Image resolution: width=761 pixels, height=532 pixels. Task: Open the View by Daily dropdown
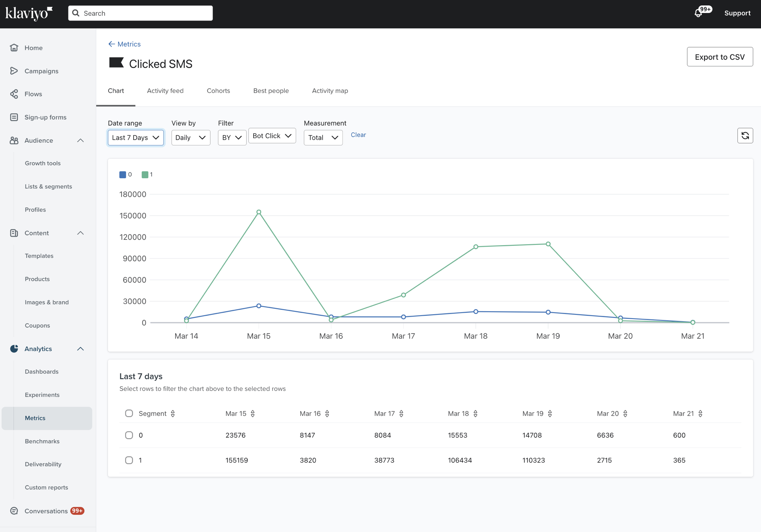click(190, 137)
